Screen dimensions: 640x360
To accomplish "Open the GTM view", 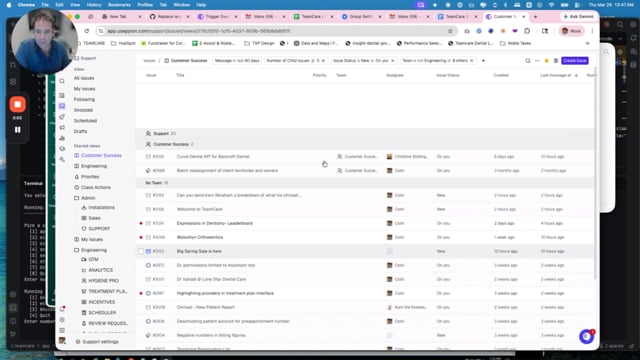I will 93,259.
